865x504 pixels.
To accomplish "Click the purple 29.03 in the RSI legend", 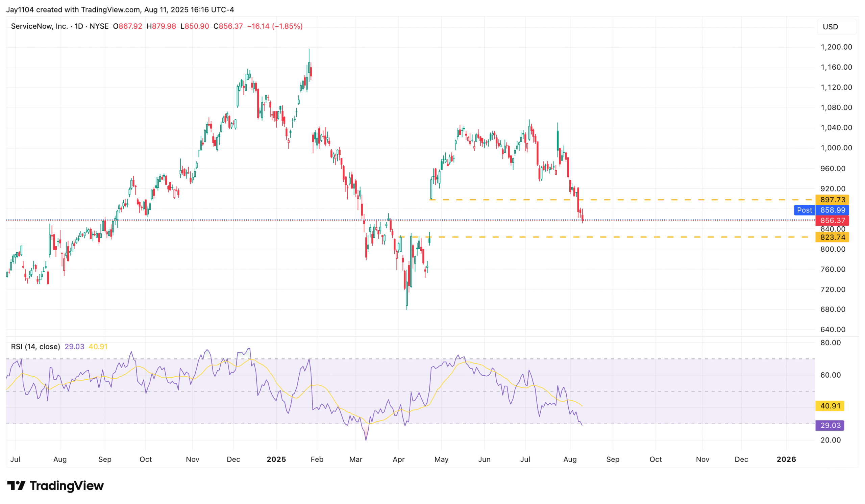I will point(74,347).
